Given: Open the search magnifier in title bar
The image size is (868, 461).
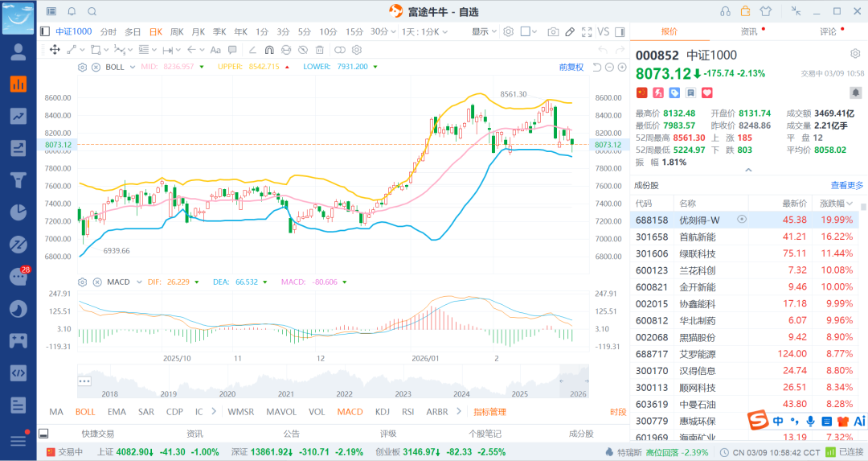Looking at the screenshot, I should [92, 11].
